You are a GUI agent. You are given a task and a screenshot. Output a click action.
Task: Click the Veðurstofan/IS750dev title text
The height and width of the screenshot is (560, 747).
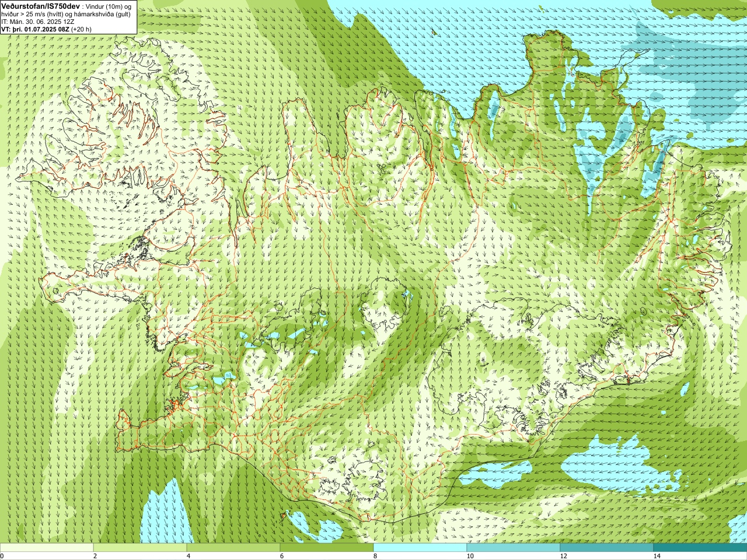point(41,5)
